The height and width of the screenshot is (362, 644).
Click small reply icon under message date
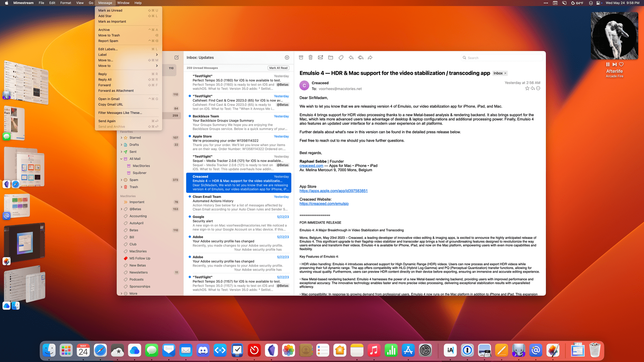click(x=533, y=88)
